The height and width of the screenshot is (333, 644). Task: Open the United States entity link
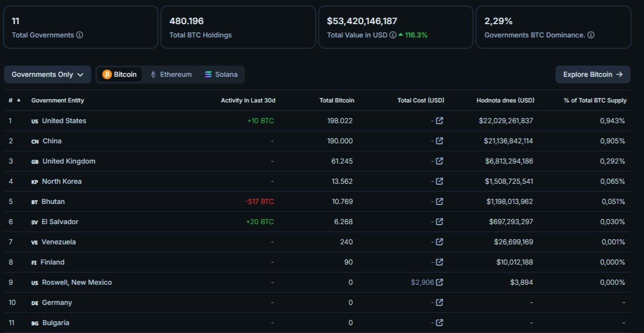click(64, 121)
